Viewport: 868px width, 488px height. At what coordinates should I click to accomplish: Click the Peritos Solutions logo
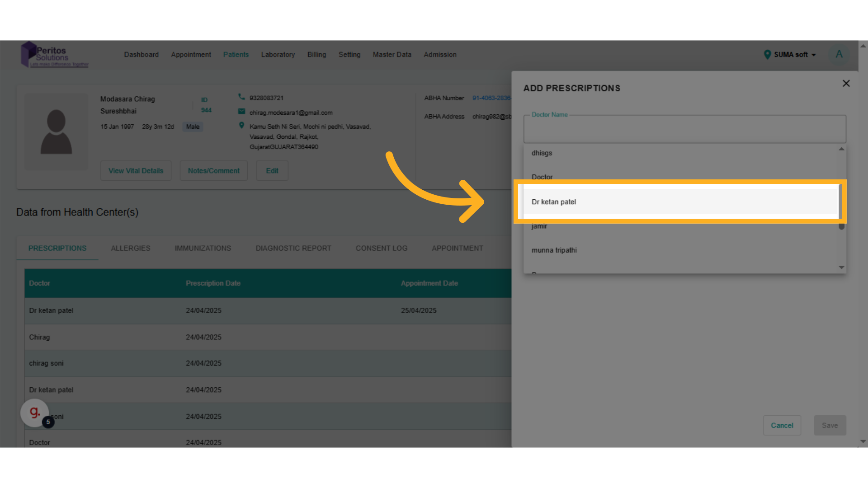54,55
